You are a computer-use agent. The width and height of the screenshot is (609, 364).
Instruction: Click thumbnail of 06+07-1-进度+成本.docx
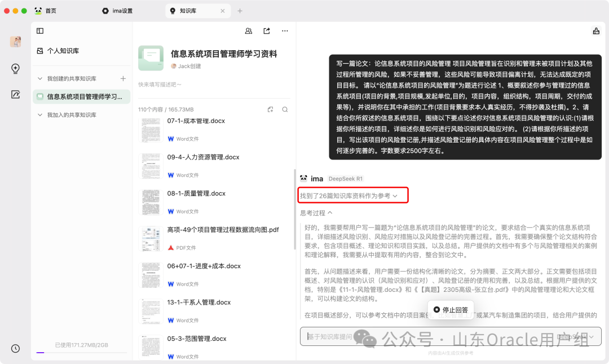coord(151,275)
